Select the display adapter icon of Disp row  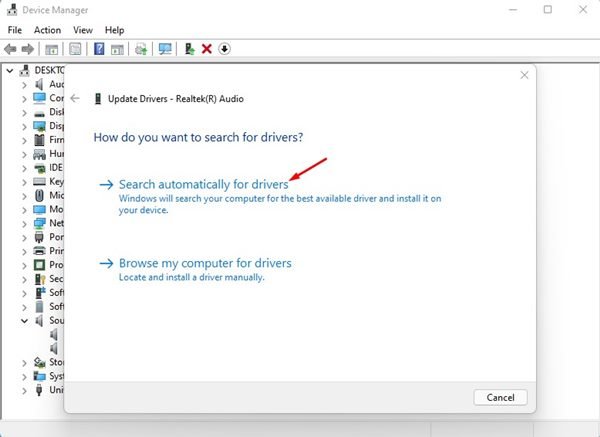coord(39,126)
